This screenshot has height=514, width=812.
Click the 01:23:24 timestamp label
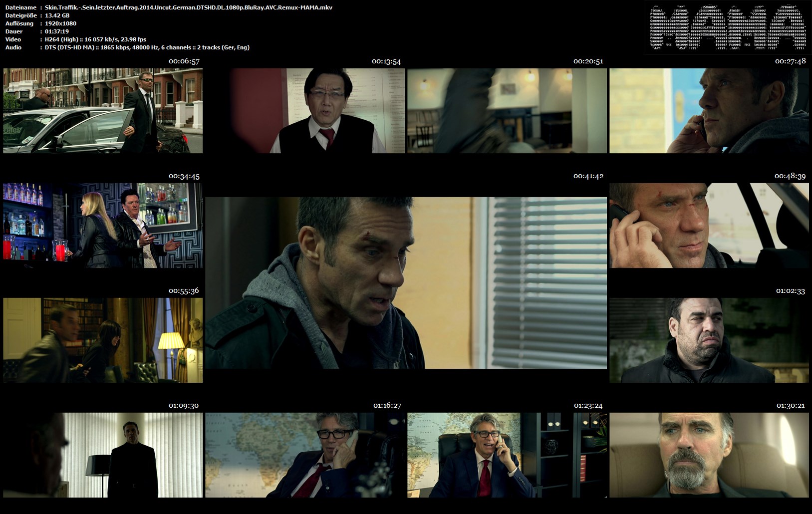(x=588, y=406)
